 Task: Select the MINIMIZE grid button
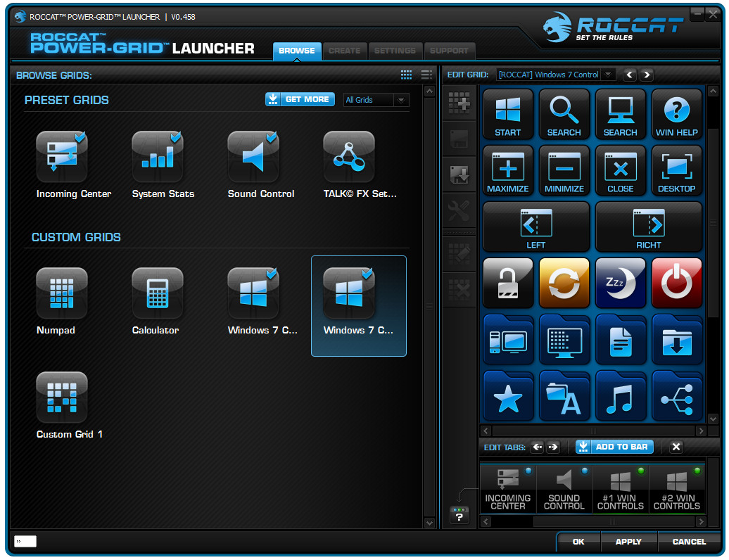tap(564, 170)
